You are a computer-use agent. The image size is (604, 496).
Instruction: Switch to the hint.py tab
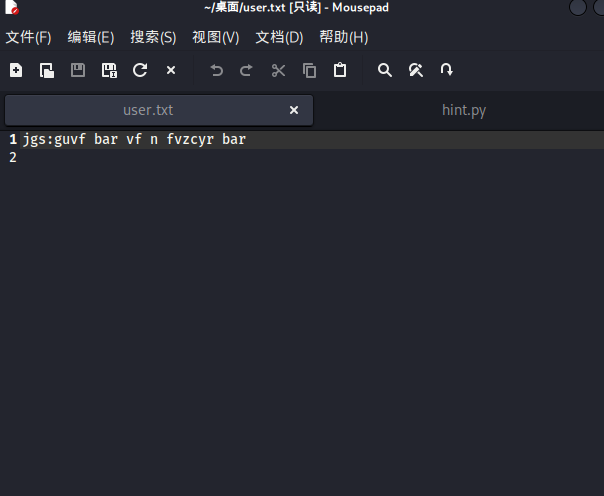pyautogui.click(x=464, y=111)
